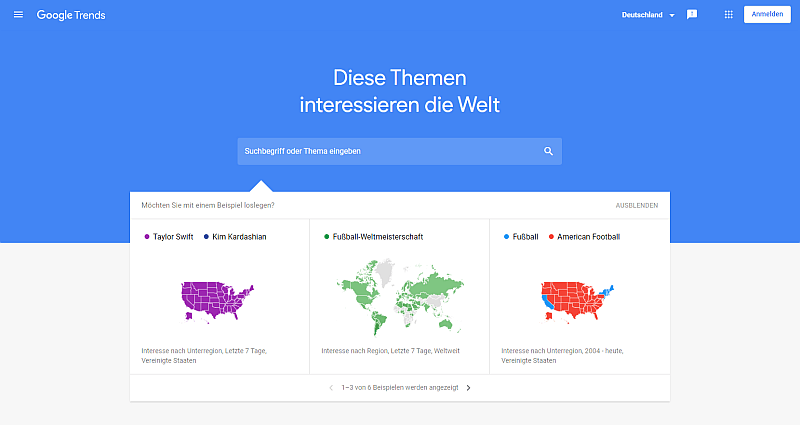This screenshot has width=800, height=425.
Task: Click 'Interesse nach Region, Letzte 7 Tage, Weltweit'
Action: point(390,351)
